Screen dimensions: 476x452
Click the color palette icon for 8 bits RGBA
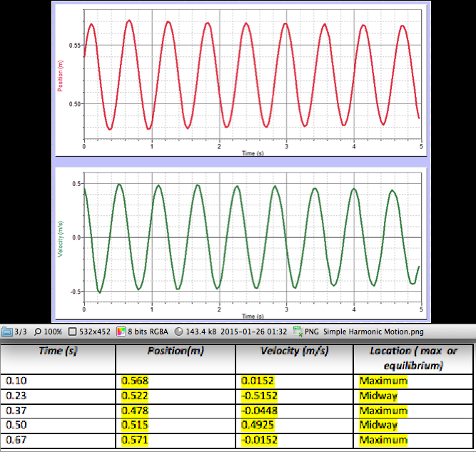[122, 332]
